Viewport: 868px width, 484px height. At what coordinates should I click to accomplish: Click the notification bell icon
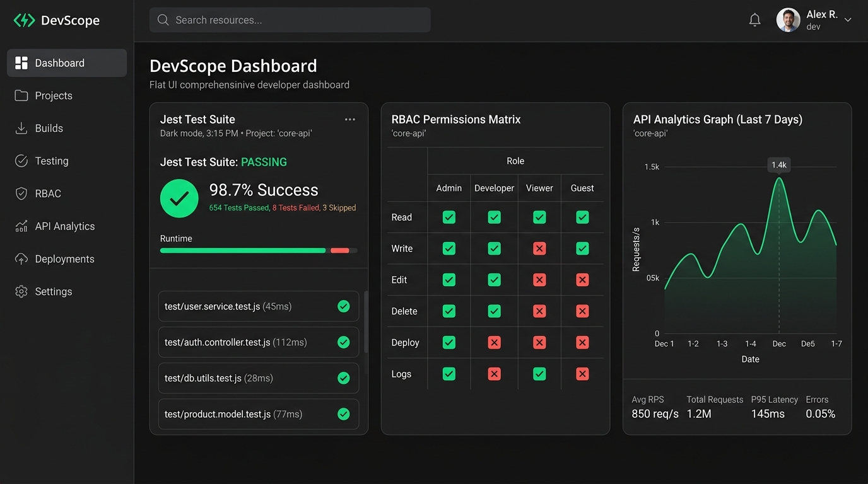[754, 20]
